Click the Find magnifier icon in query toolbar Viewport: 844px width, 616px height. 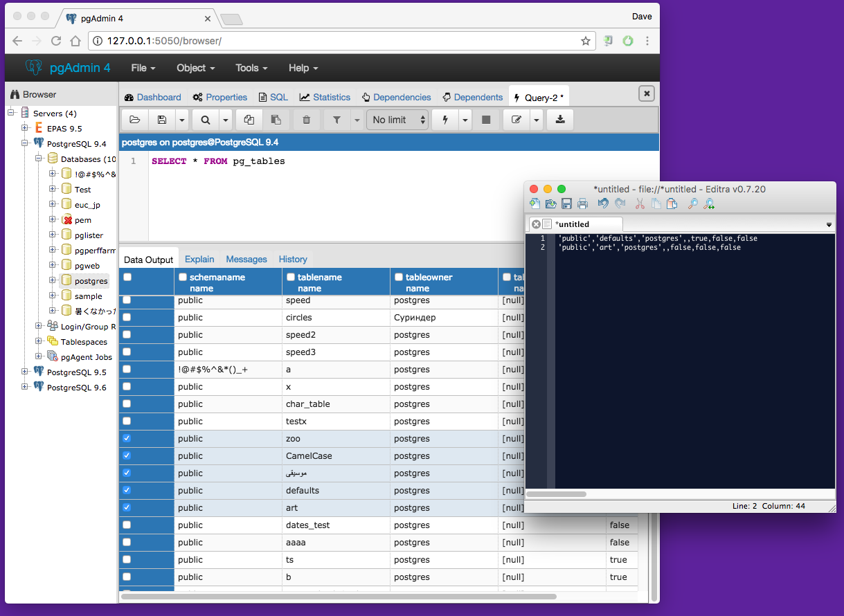[x=206, y=120]
